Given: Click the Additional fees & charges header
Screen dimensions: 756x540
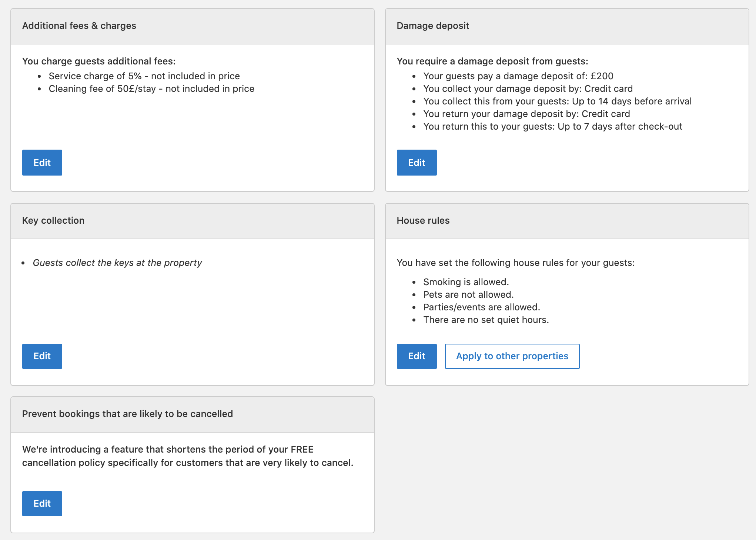Looking at the screenshot, I should click(x=79, y=26).
